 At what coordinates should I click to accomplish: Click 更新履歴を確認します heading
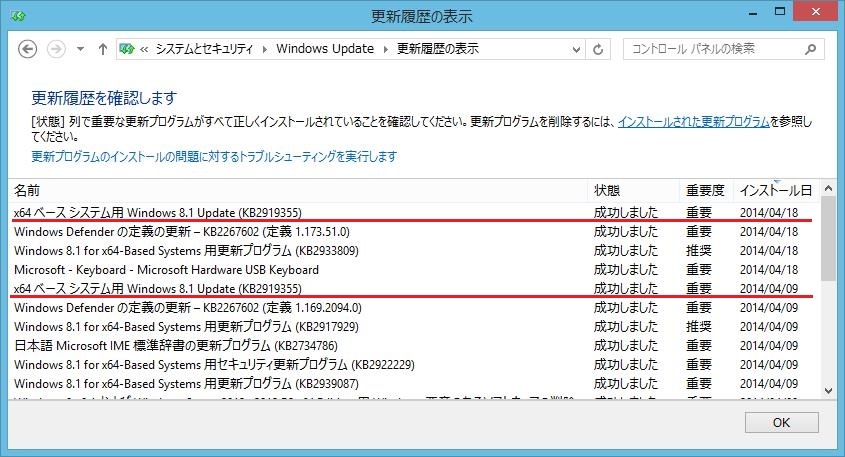104,98
